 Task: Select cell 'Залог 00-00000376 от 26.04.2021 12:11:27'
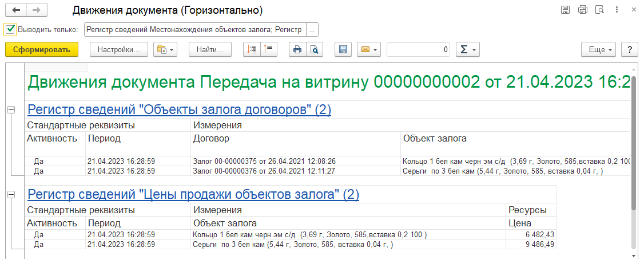[296, 171]
